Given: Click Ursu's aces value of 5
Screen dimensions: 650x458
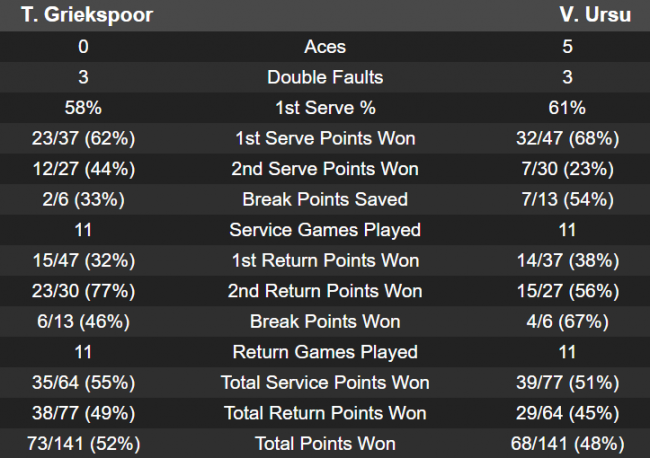Looking at the screenshot, I should (567, 47).
